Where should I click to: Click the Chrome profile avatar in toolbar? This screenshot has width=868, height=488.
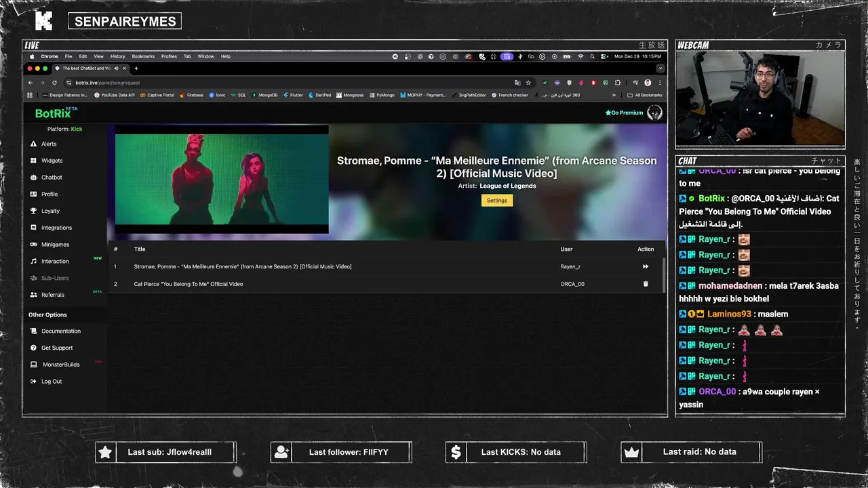tap(648, 83)
